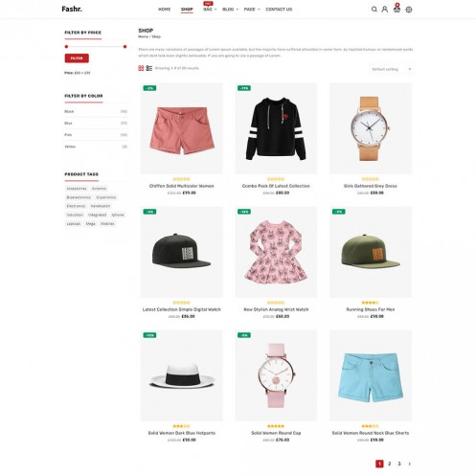The image size is (476, 476).
Task: Switch to grid view layout icon
Action: [x=141, y=68]
